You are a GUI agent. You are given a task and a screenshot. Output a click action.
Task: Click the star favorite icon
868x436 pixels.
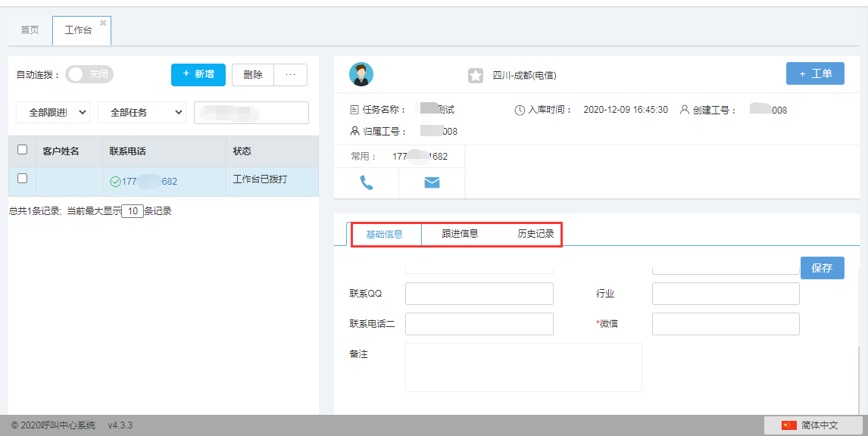click(475, 76)
